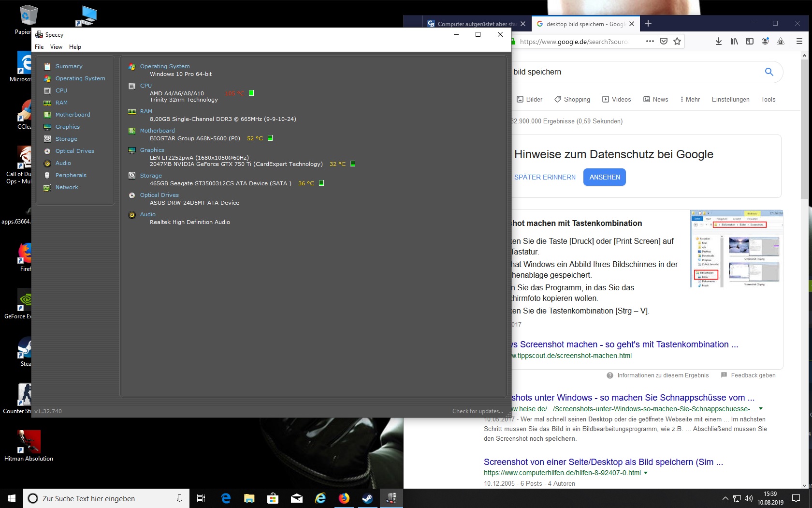
Task: Click the monitor icon beside Graphics heading
Action: (132, 150)
